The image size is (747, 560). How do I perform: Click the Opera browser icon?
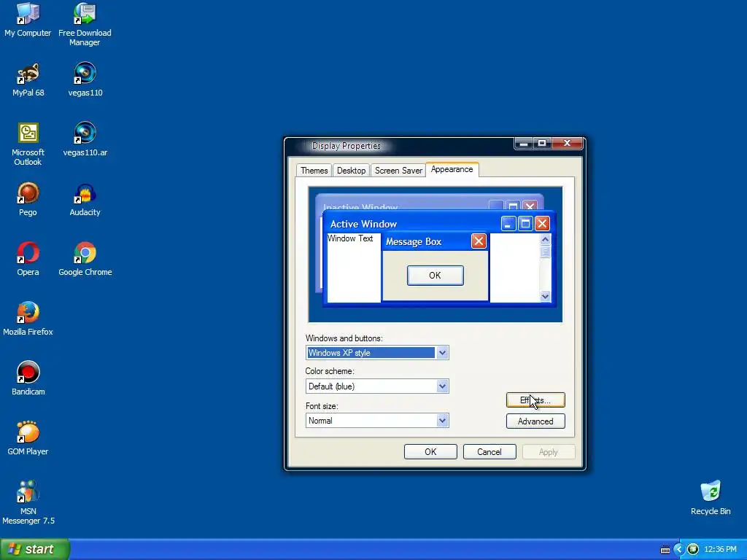[28, 260]
